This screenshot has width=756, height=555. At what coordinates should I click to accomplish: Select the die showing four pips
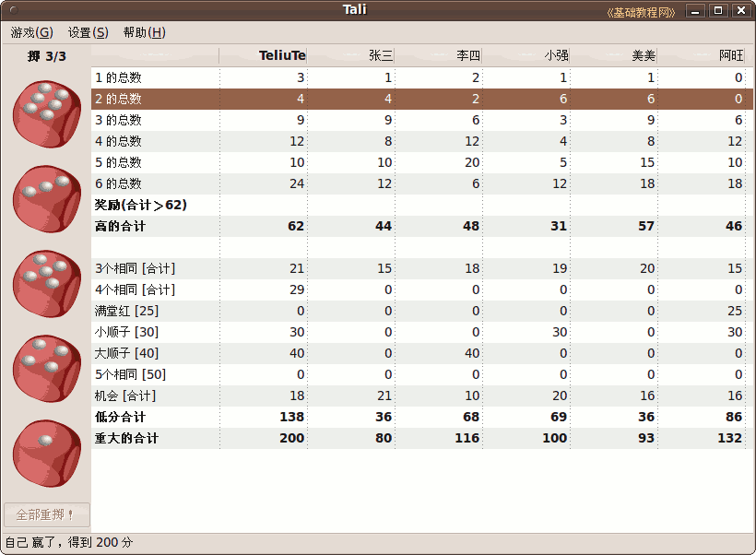pyautogui.click(x=47, y=369)
